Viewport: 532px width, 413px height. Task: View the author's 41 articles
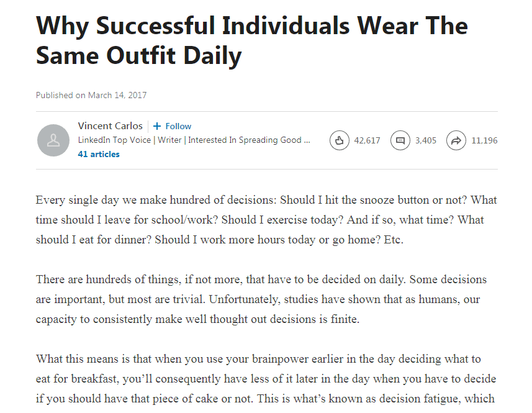pyautogui.click(x=99, y=154)
